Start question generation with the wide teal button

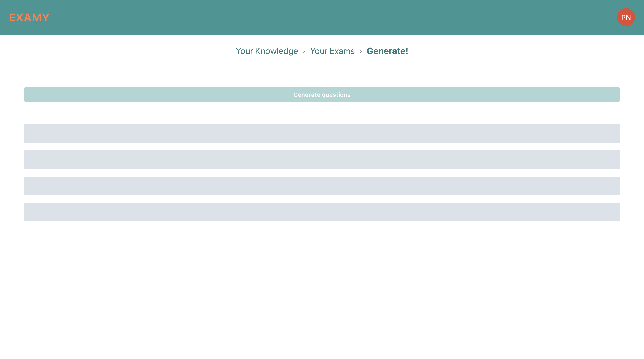click(x=322, y=94)
